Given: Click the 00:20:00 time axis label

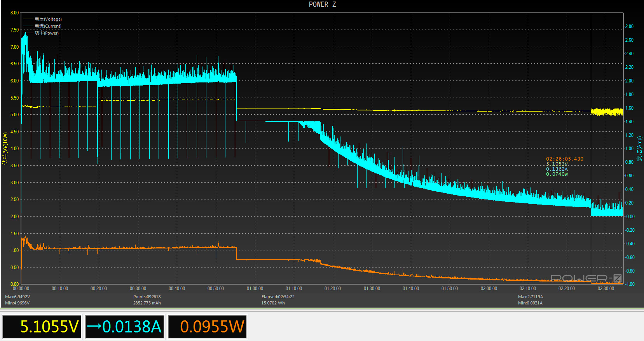Looking at the screenshot, I should (99, 289).
